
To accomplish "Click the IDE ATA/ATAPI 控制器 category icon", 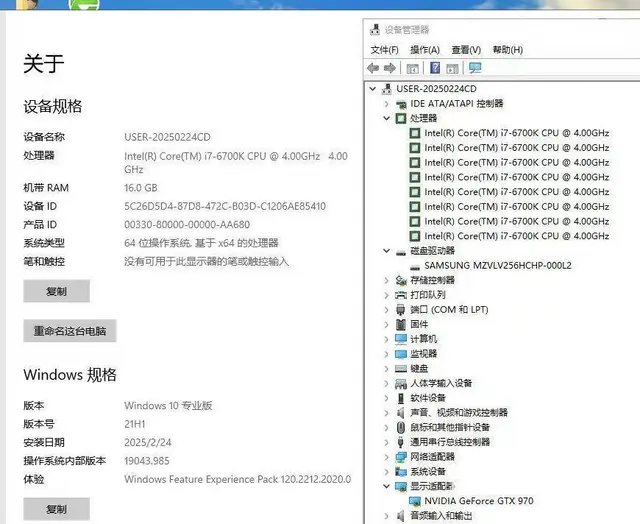I will click(x=401, y=104).
